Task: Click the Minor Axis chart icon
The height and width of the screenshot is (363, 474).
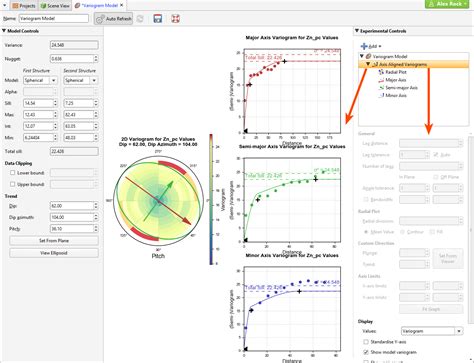Action: click(x=381, y=95)
